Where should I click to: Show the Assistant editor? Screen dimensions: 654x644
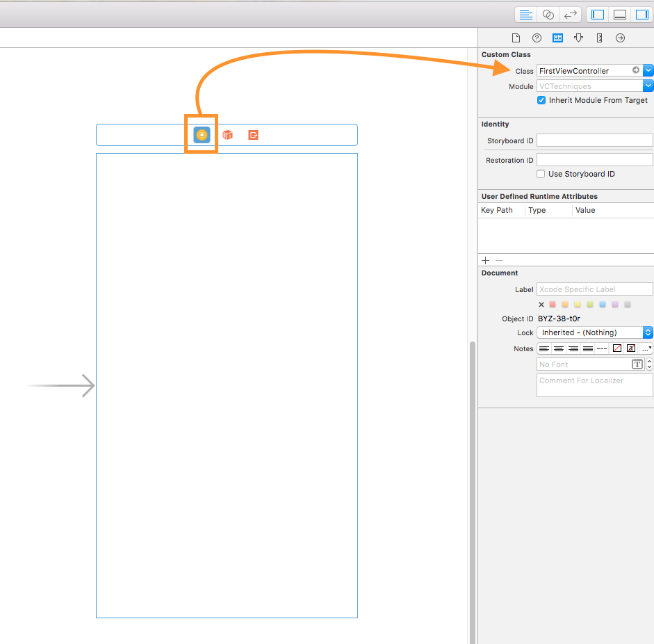(548, 15)
